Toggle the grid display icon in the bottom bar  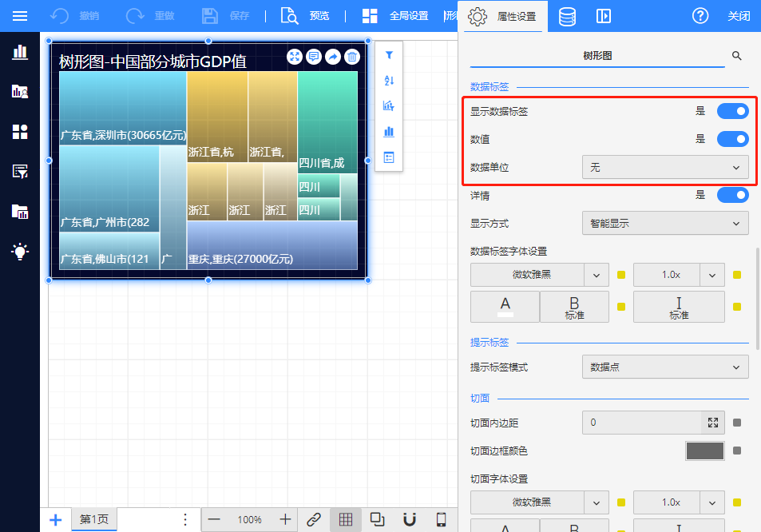[x=346, y=519]
